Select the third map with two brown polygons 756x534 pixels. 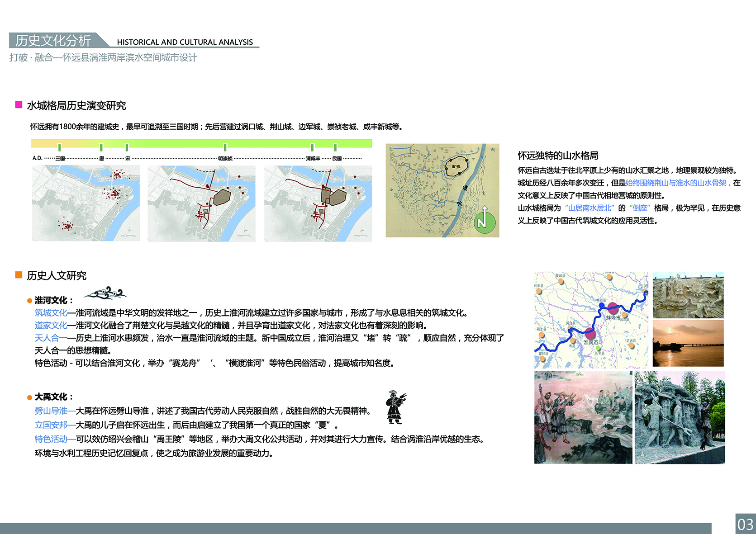pyautogui.click(x=318, y=203)
